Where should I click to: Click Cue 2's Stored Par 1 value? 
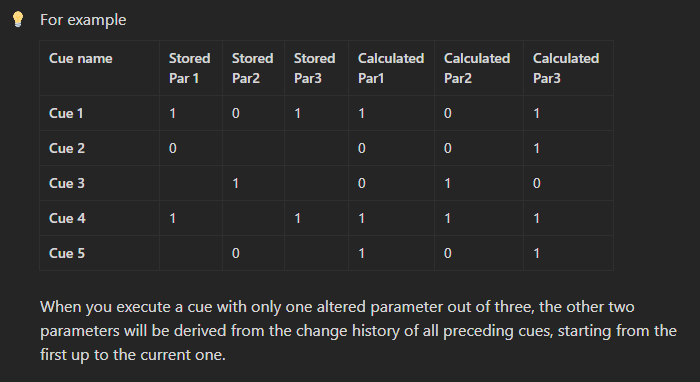coord(173,148)
